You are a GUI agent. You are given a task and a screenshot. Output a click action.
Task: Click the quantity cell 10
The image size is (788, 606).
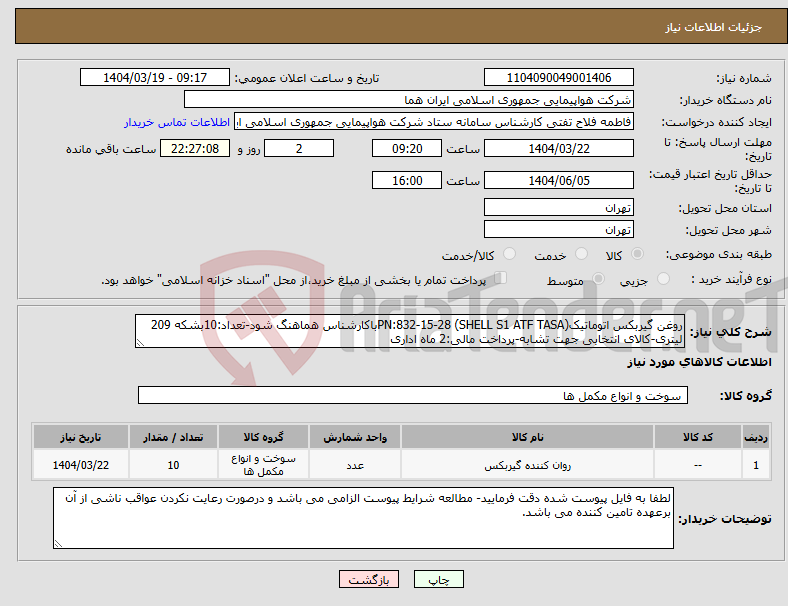tap(173, 465)
